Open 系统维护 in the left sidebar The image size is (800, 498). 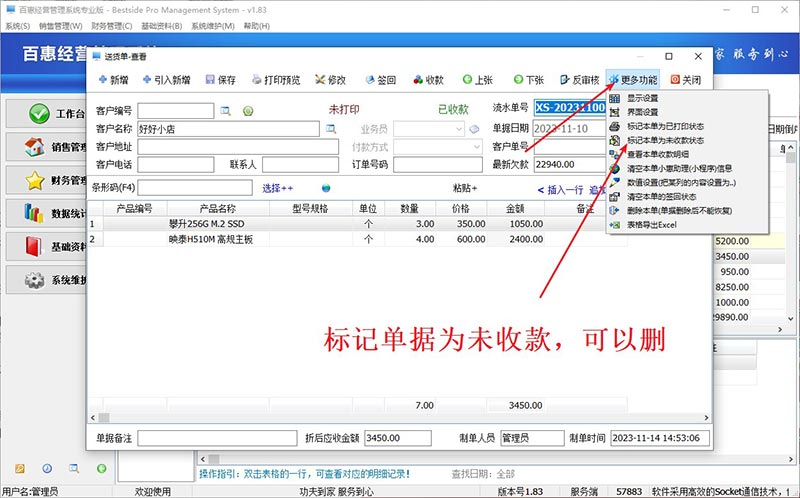[47, 280]
